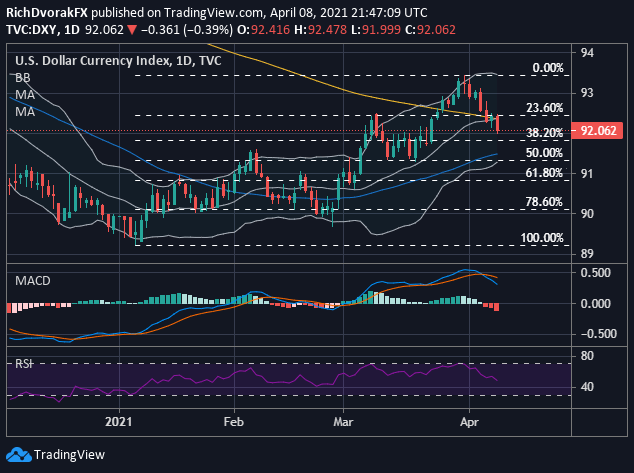Click the 2021 label on time axis

121,423
